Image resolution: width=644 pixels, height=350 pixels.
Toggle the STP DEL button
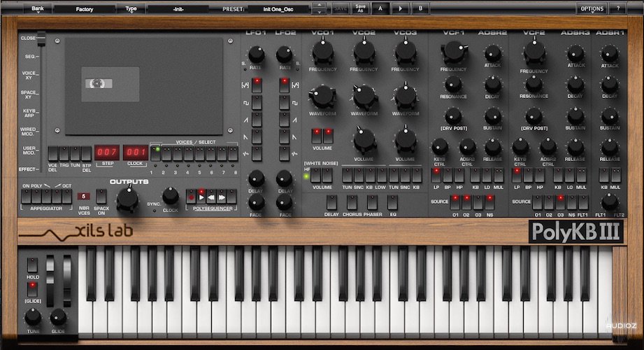(86, 153)
